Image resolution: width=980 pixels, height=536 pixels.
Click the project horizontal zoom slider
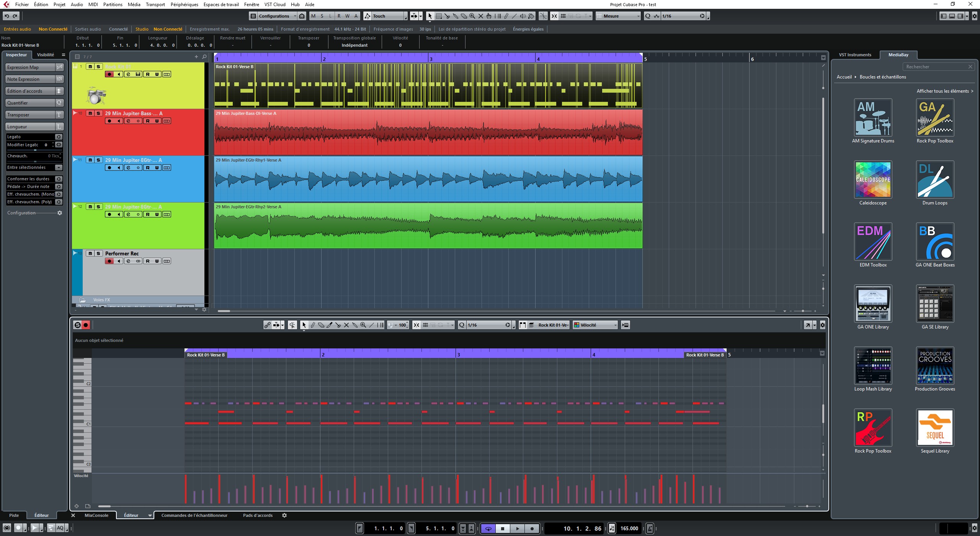[803, 311]
